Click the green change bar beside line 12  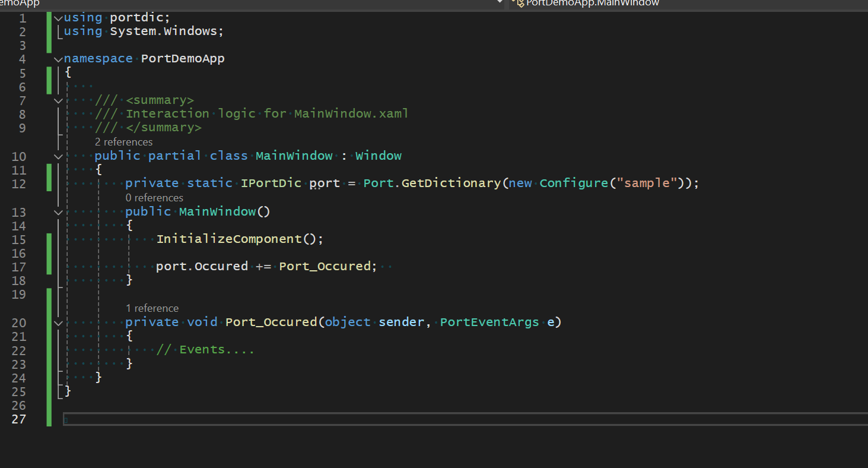pyautogui.click(x=49, y=182)
